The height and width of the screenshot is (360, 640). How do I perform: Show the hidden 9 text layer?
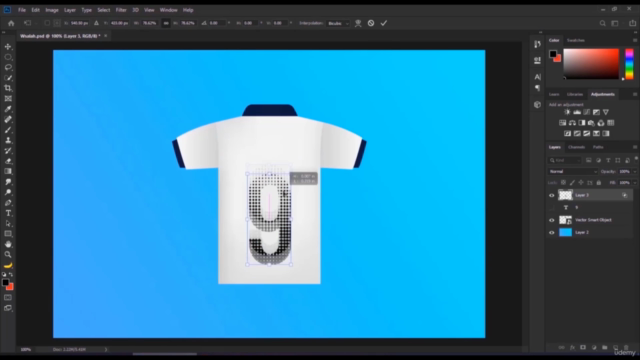[x=552, y=207]
